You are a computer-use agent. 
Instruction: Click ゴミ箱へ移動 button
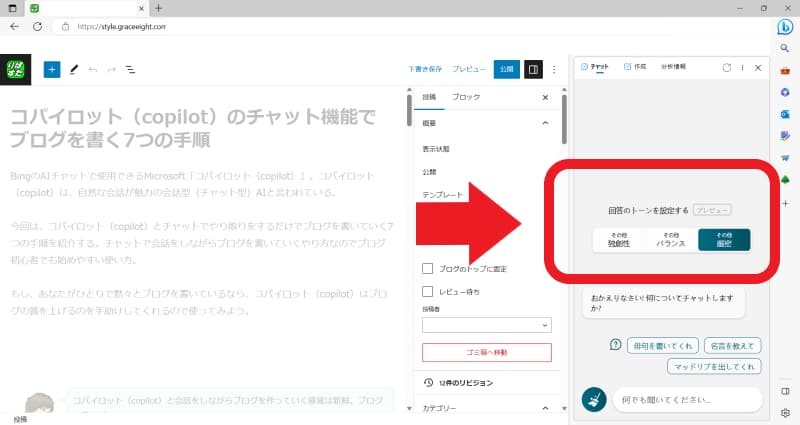(487, 353)
